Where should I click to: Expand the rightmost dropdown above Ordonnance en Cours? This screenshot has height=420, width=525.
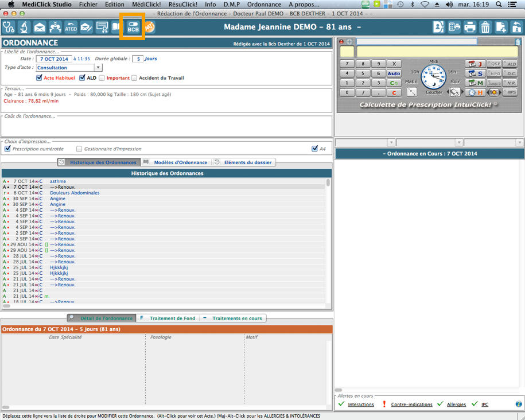coord(519,143)
